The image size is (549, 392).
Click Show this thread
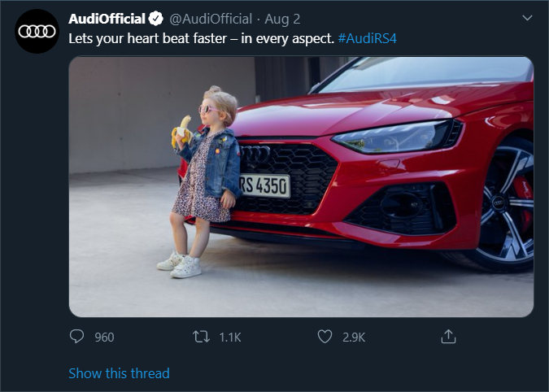tap(119, 373)
